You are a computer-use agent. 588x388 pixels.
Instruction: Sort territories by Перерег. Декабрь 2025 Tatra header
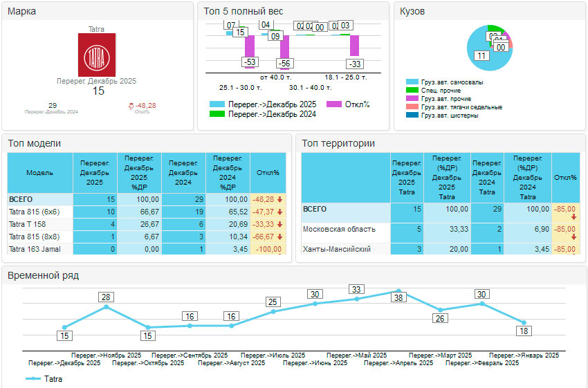pos(407,178)
